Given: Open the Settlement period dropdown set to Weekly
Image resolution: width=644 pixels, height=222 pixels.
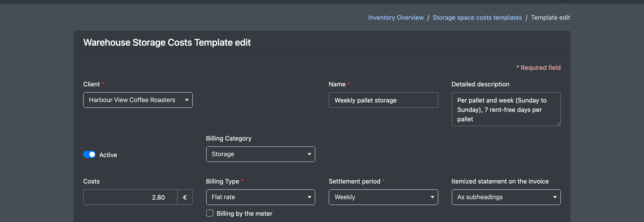Looking at the screenshot, I should click(383, 197).
